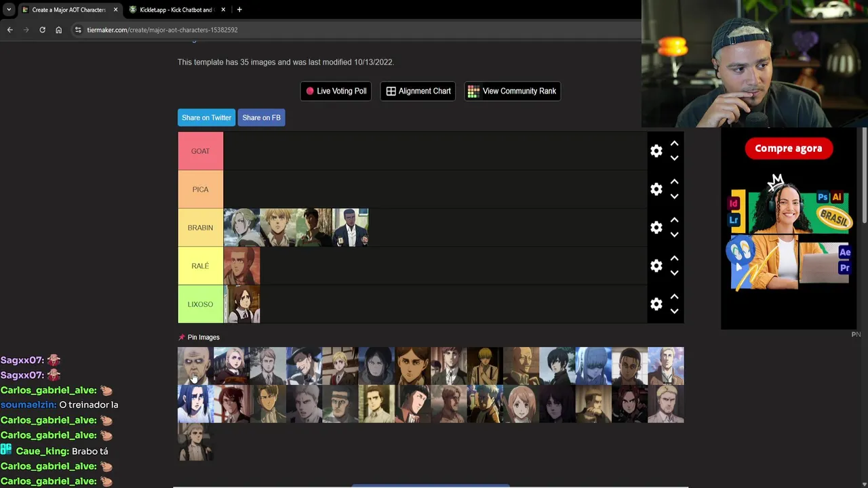Select the GOAT tier color label
The image size is (868, 488).
(200, 151)
